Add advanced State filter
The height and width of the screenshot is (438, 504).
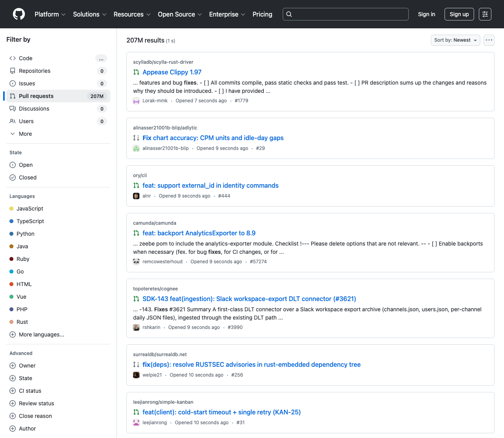58,378
